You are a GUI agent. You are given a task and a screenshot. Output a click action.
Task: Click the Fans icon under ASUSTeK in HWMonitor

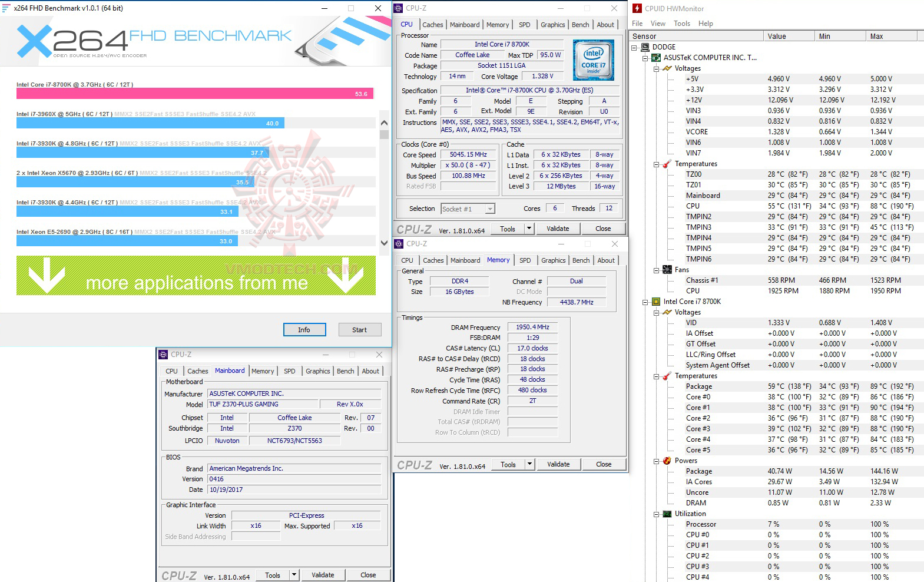(667, 270)
